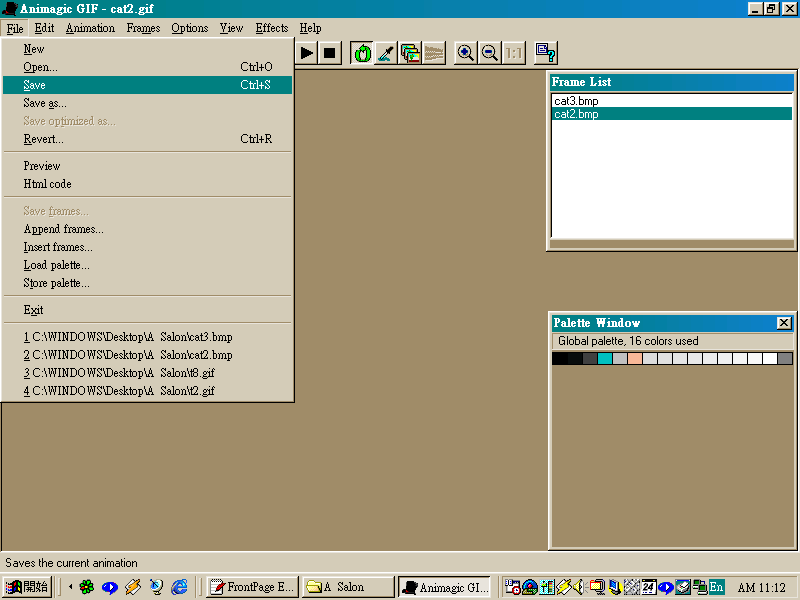The image size is (800, 600).
Task: Select Html code menu entry
Action: pos(147,184)
